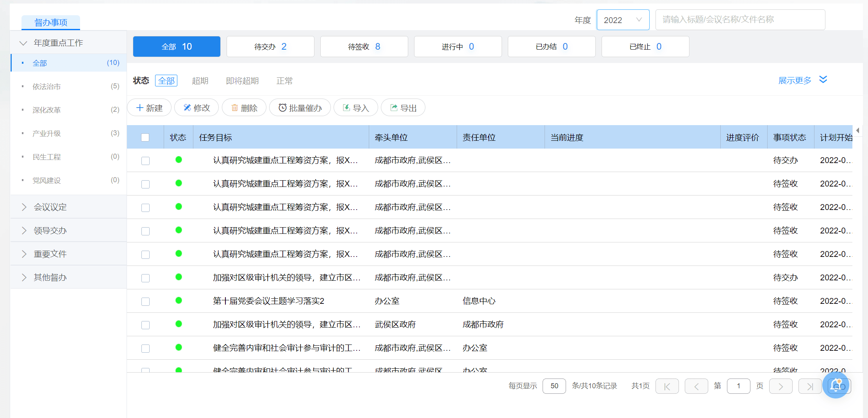This screenshot has width=868, height=418.
Task: Check the 认真研究城建 row marked 待交办
Action: (145, 161)
